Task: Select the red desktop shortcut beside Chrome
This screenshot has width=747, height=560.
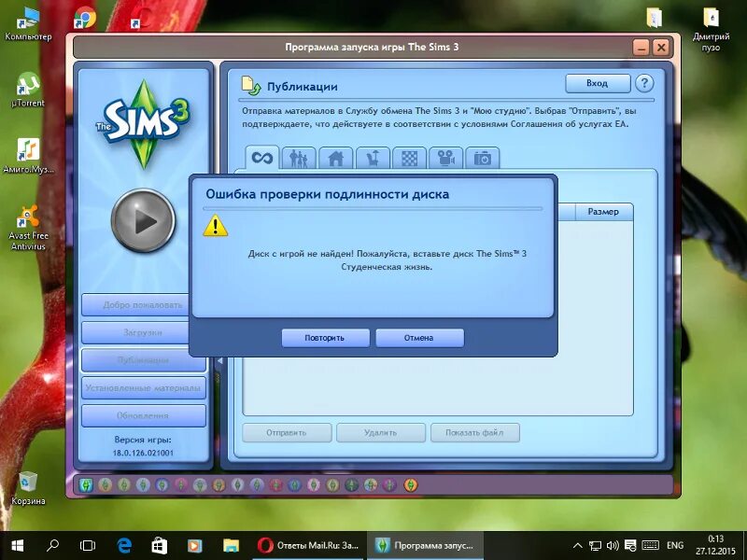Action: coord(142,18)
